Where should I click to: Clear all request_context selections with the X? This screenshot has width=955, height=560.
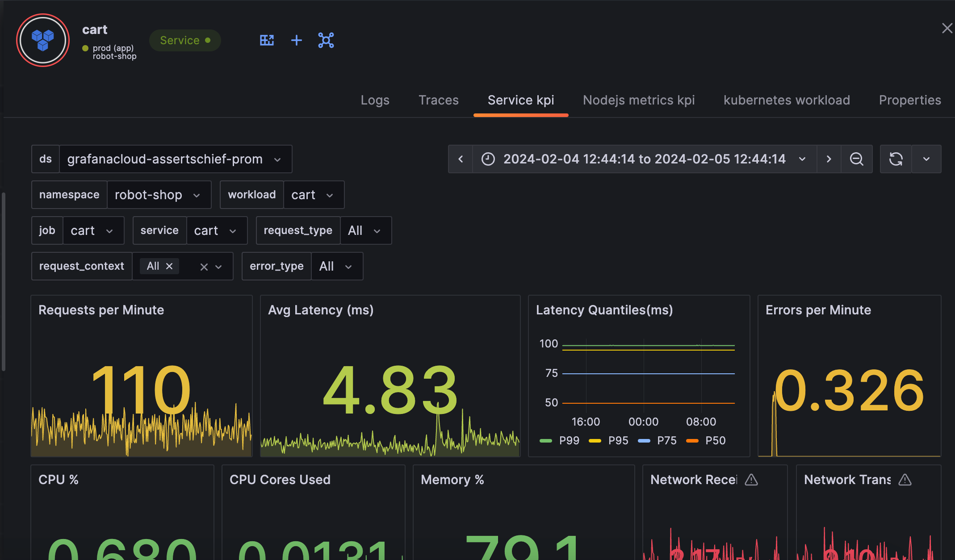[204, 267]
